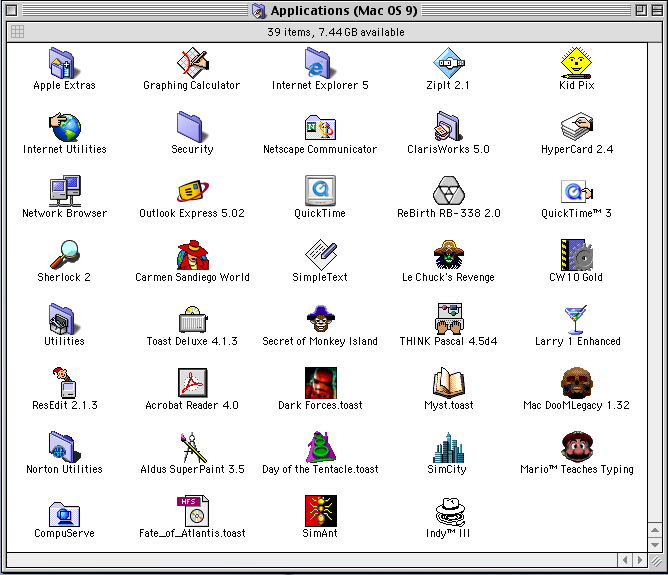This screenshot has width=668, height=575.
Task: Select the Apple Extras folder
Action: click(x=64, y=62)
